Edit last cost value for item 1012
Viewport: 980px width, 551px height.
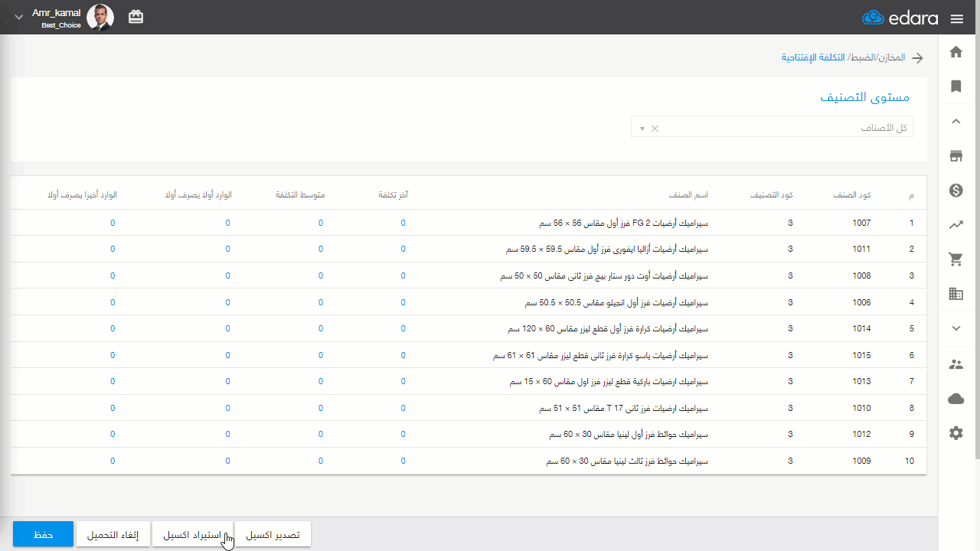pyautogui.click(x=403, y=435)
